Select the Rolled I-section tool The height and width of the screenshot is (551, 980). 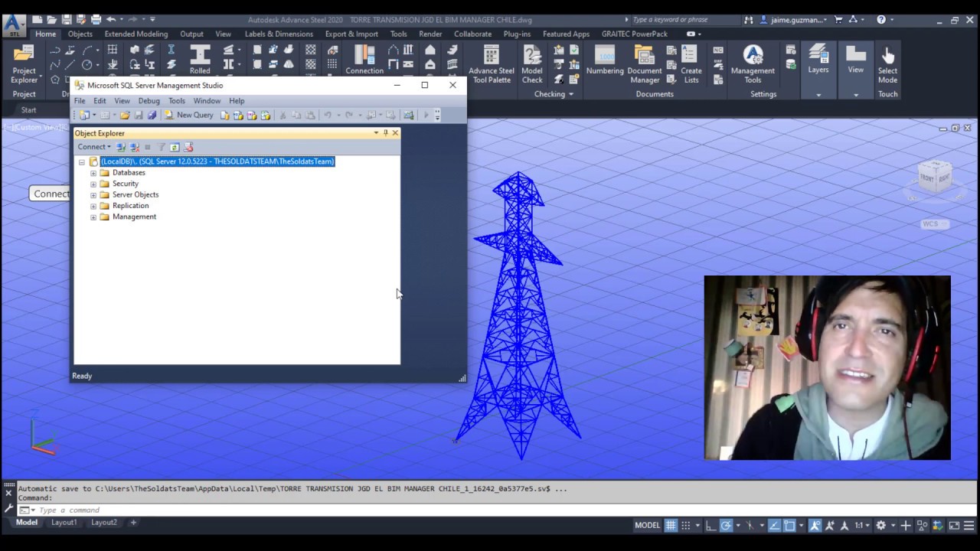coord(200,60)
